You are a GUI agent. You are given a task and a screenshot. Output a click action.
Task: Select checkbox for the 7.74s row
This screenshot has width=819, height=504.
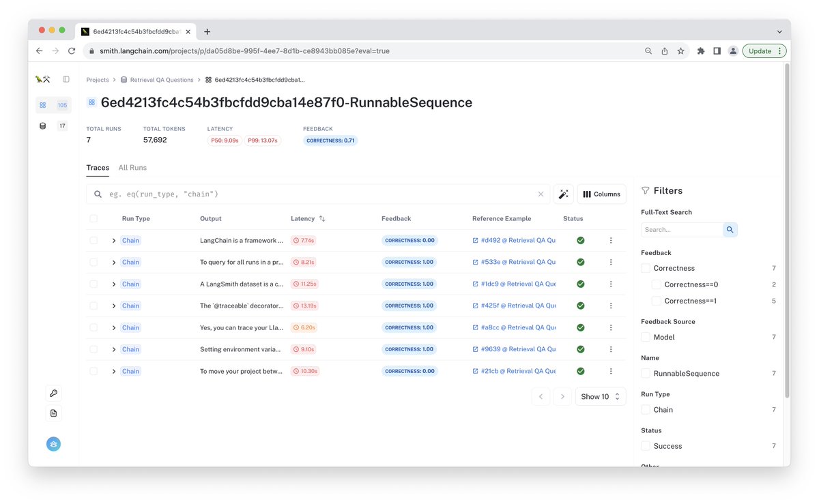94,241
